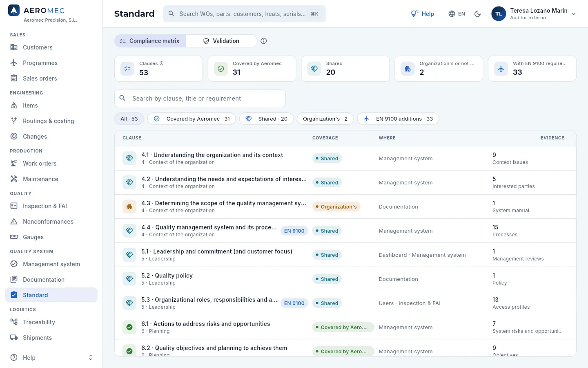The width and height of the screenshot is (588, 368).
Task: Open the Shared 20 summary card
Action: point(345,69)
